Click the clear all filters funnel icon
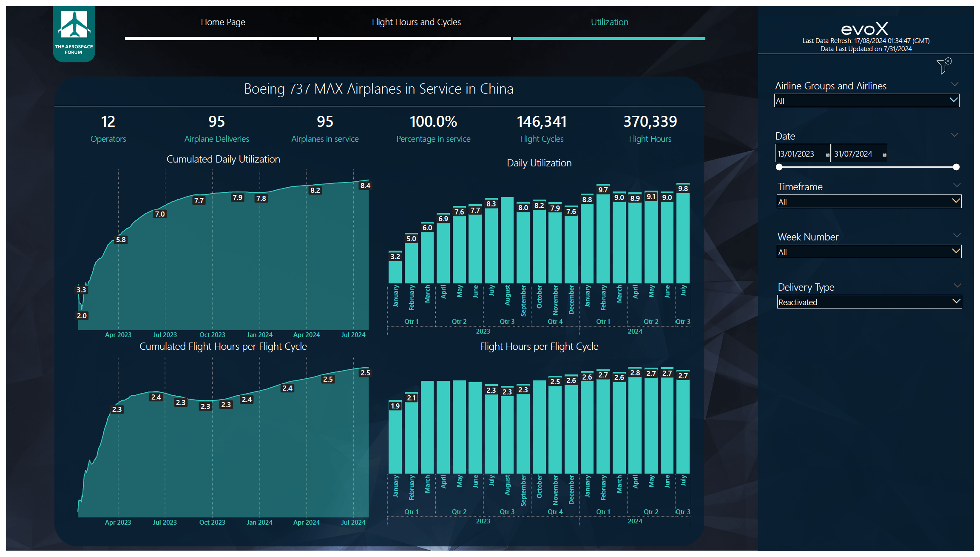The width and height of the screenshot is (980, 557). 943,66
